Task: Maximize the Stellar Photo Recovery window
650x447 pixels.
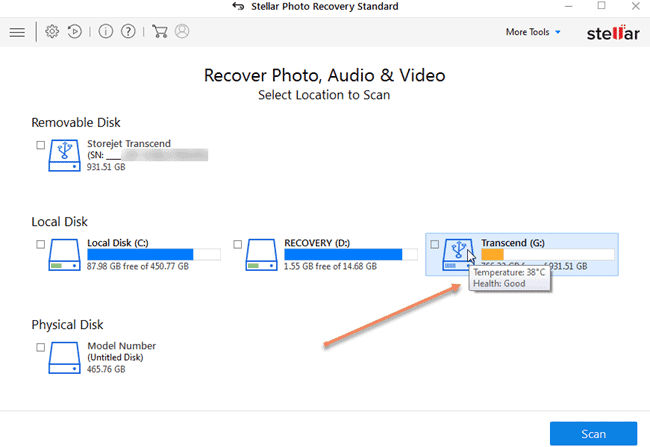Action: tap(601, 6)
